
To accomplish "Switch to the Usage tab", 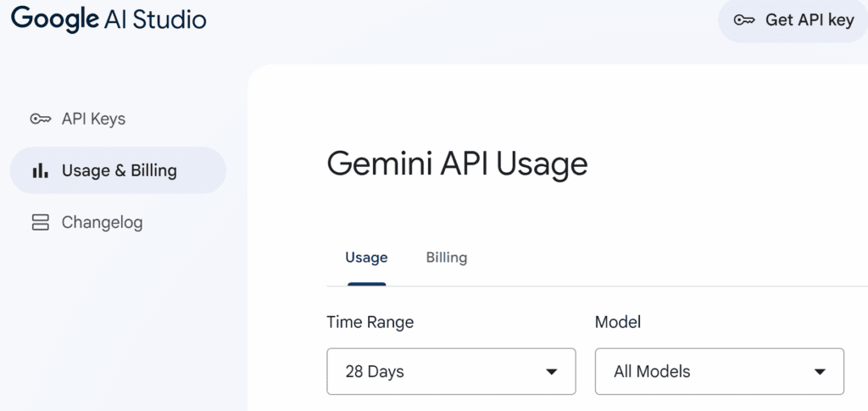I will tap(366, 258).
